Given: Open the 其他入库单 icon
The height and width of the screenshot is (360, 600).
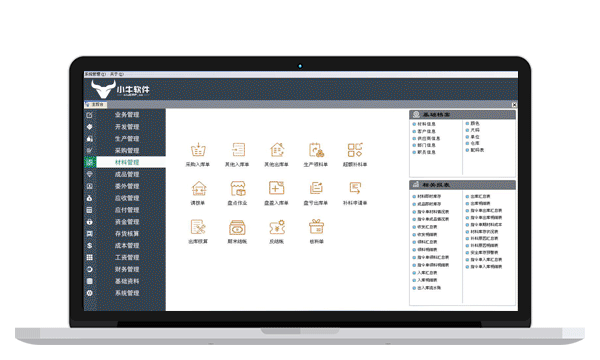Looking at the screenshot, I should point(238,150).
